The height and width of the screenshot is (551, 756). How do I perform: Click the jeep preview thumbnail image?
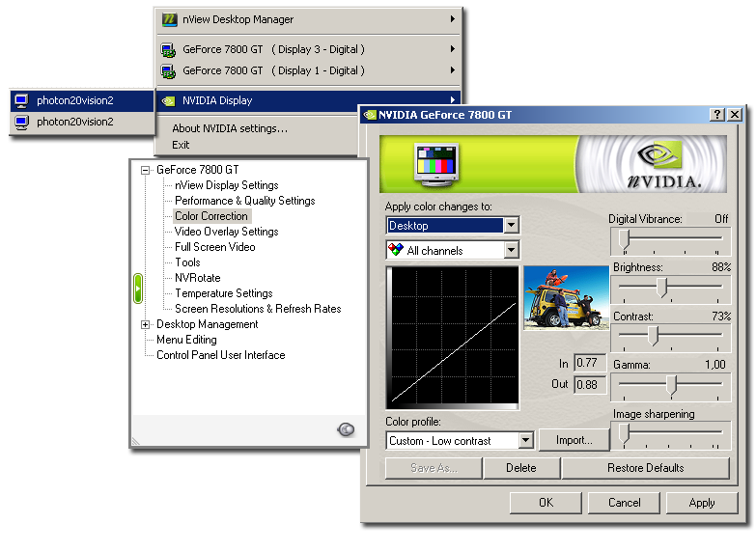(x=566, y=298)
